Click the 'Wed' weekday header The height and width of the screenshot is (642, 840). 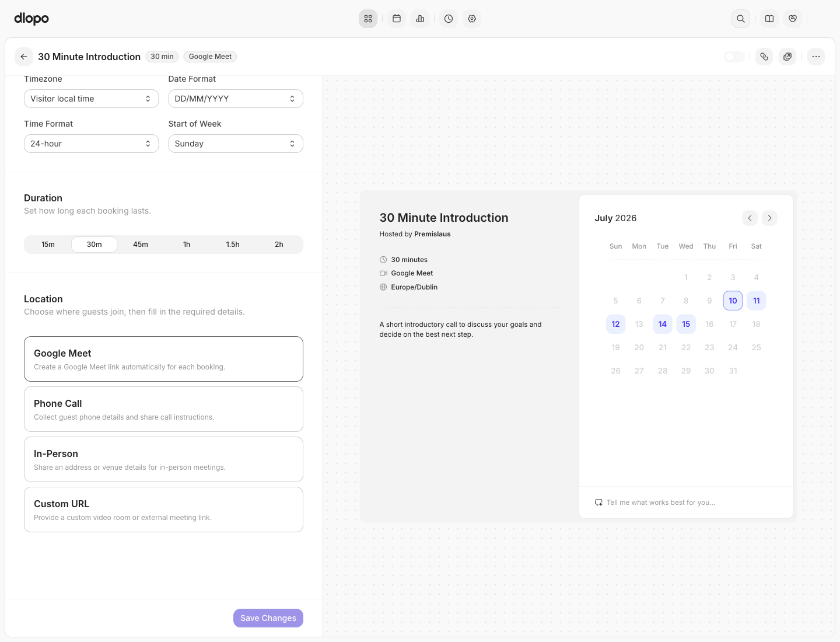686,246
